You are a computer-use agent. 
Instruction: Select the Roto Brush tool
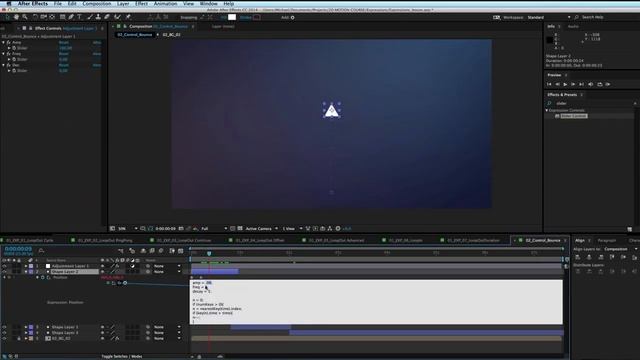[x=118, y=17]
